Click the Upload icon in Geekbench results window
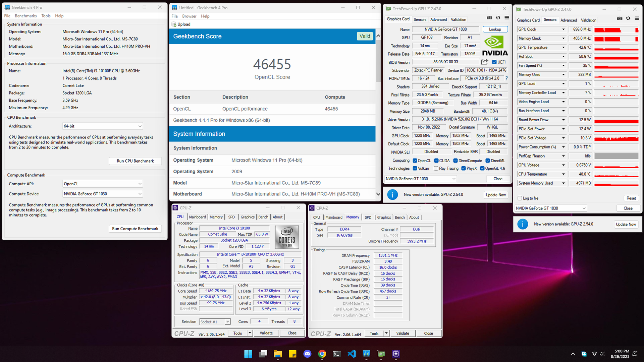644x362 pixels. pos(174,24)
